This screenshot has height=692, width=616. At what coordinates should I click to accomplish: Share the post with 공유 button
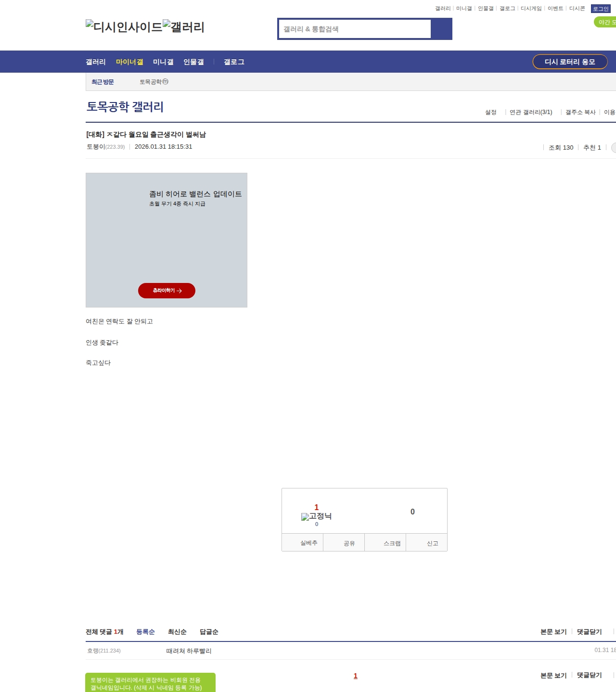coord(349,543)
